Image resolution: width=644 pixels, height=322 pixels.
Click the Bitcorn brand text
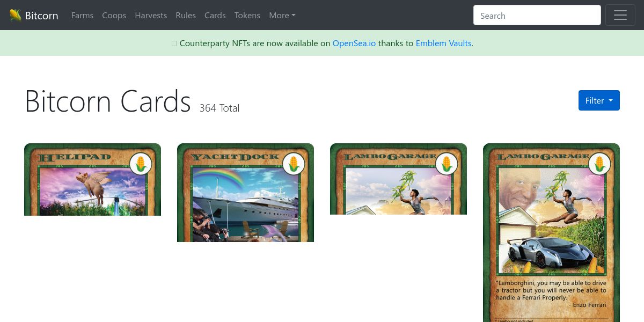41,16
